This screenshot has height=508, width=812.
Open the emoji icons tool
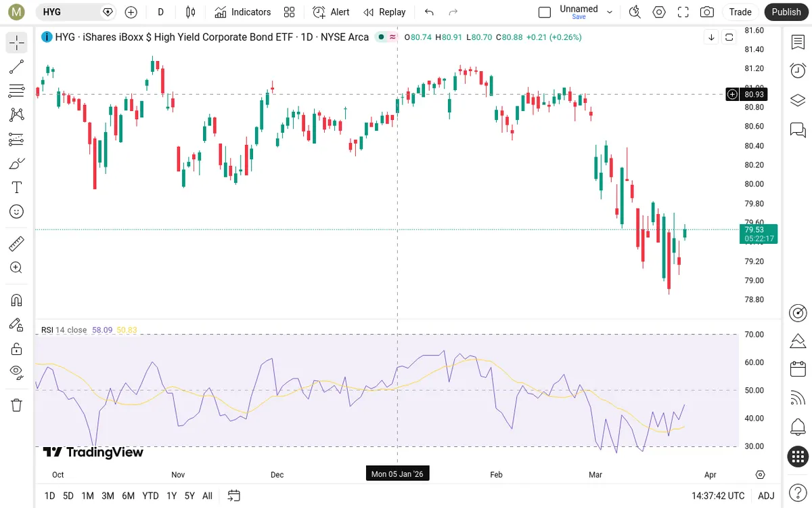click(17, 212)
